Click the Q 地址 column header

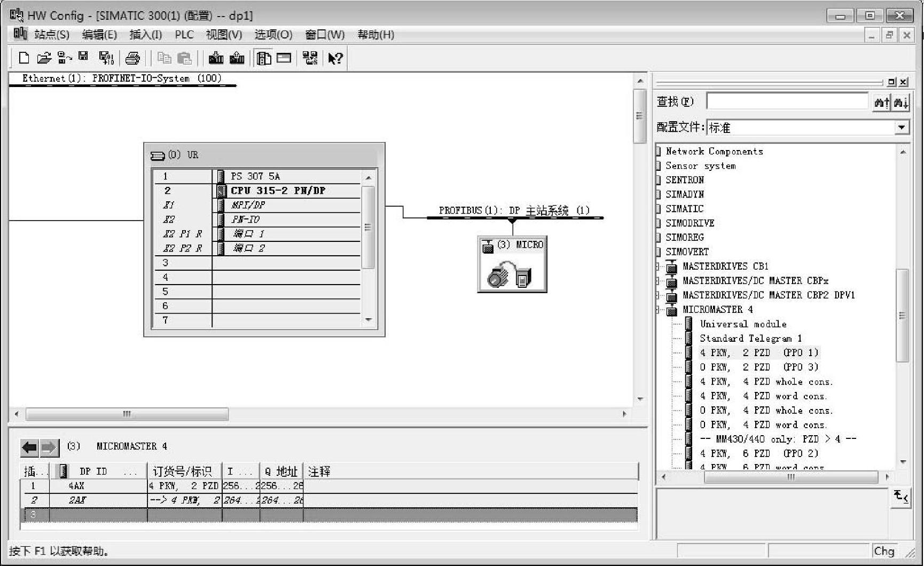point(281,471)
